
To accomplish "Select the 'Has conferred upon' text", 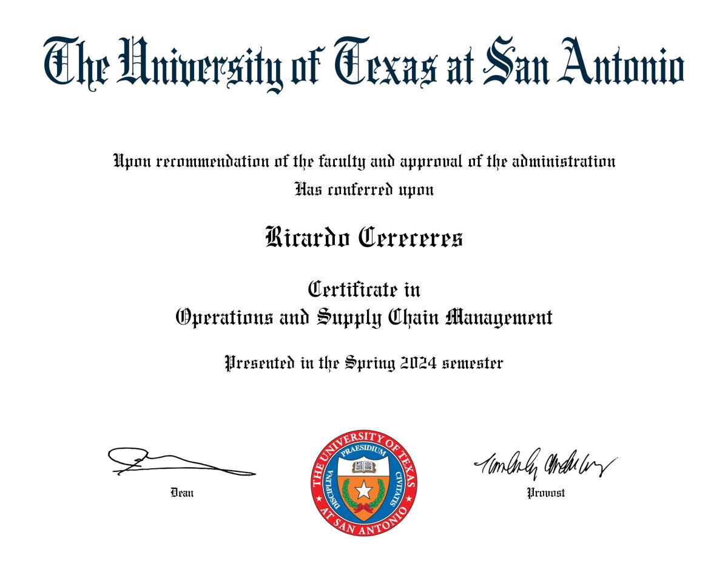I will [x=364, y=190].
